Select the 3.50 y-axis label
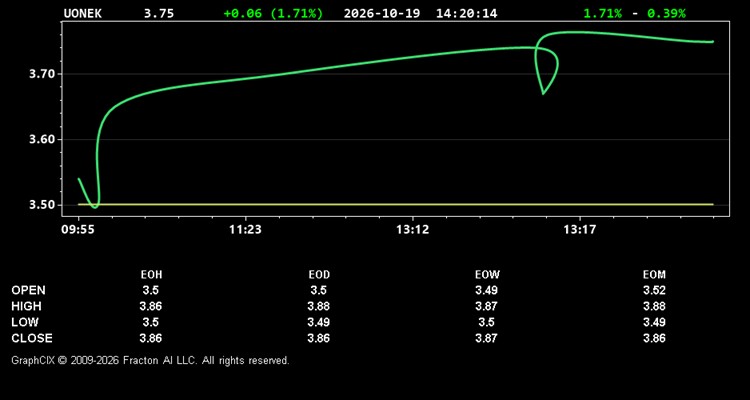Image resolution: width=750 pixels, height=400 pixels. 42,205
